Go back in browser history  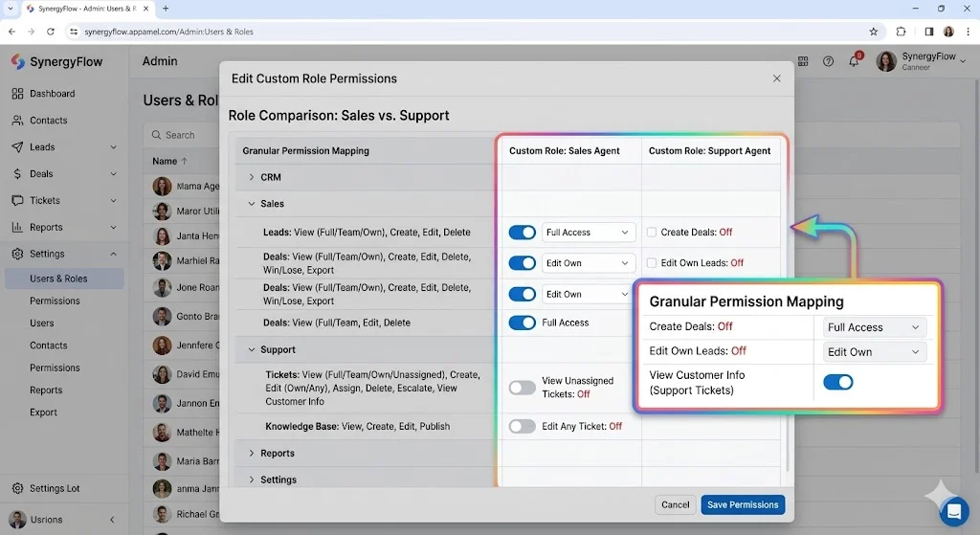[11, 32]
